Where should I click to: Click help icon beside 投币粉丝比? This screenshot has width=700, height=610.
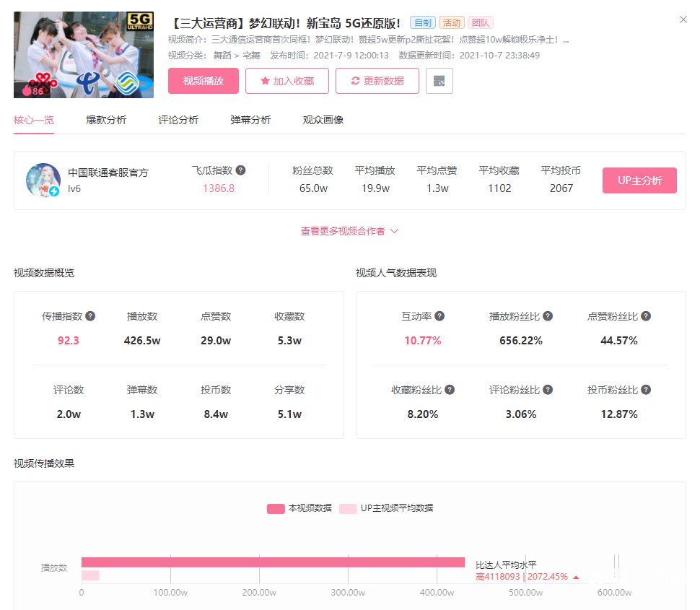point(646,390)
